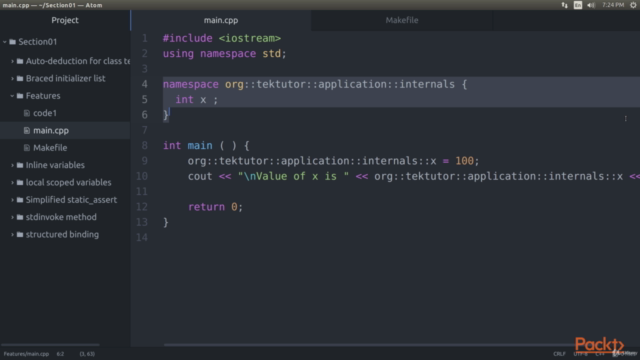Click the Features/main.cpp path in status bar
The image size is (640, 360).
click(26, 354)
